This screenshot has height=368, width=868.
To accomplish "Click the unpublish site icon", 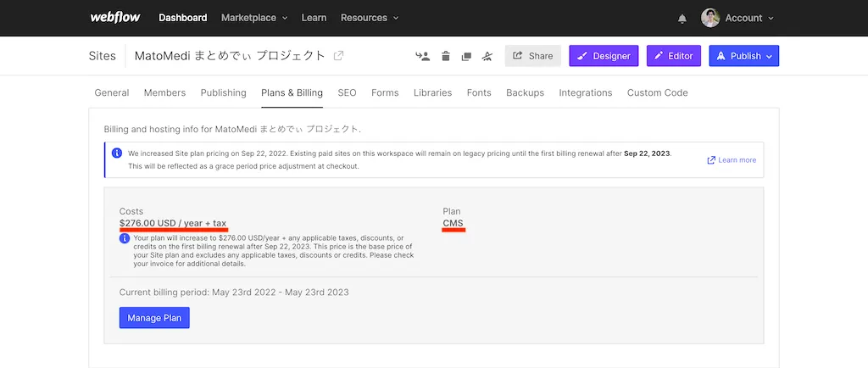I will (487, 56).
